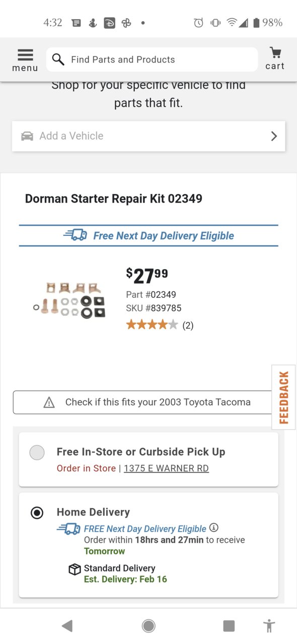Tap the Android home circle button
The width and height of the screenshot is (297, 644).
point(148,626)
